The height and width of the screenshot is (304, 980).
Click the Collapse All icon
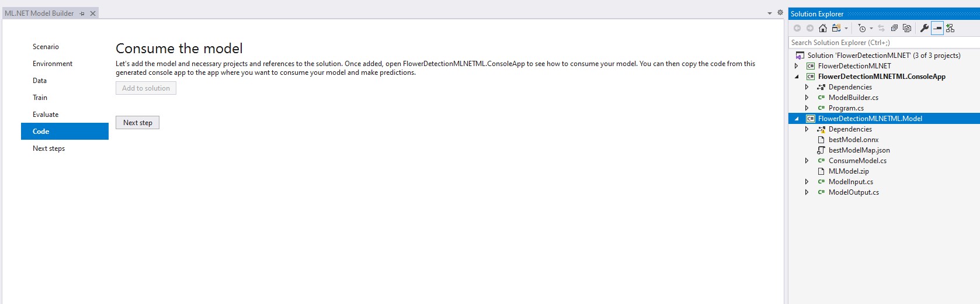(894, 28)
